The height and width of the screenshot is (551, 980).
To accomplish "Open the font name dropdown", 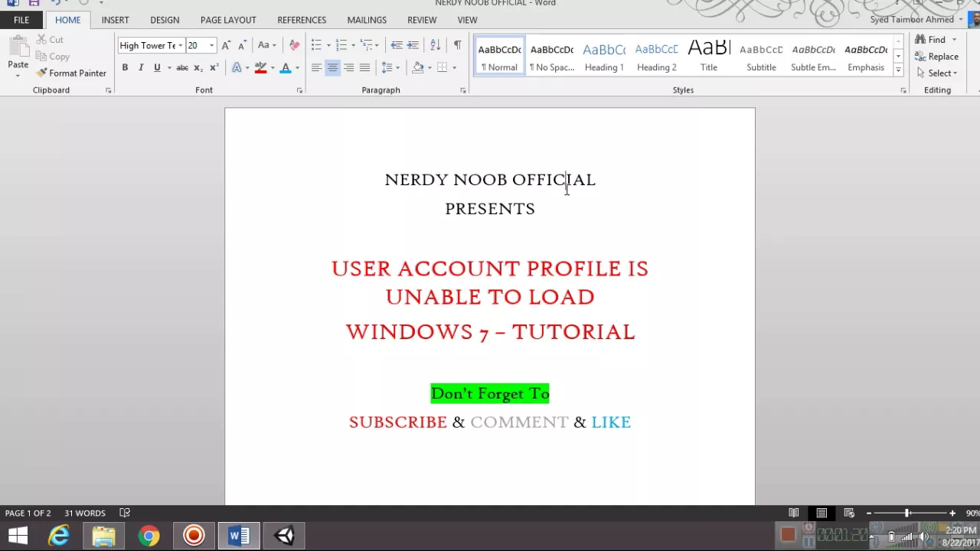I will coord(181,46).
